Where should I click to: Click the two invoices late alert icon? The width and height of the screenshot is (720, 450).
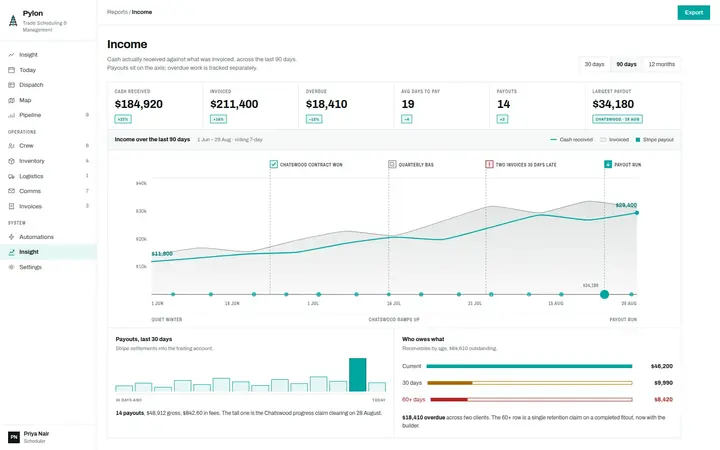[489, 164]
